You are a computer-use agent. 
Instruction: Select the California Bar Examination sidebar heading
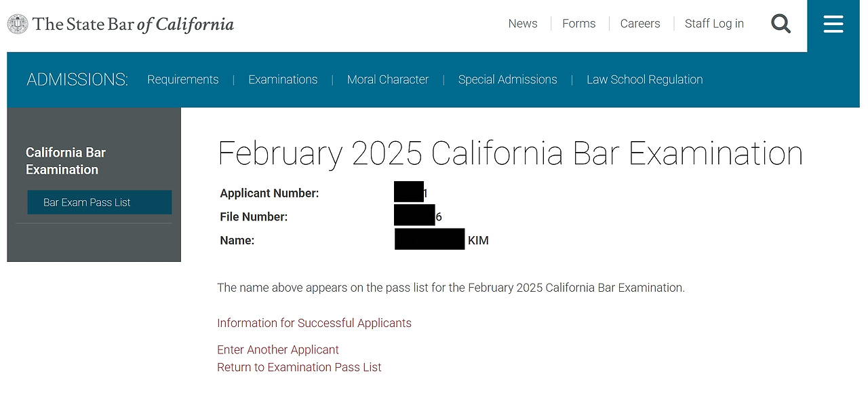(66, 161)
